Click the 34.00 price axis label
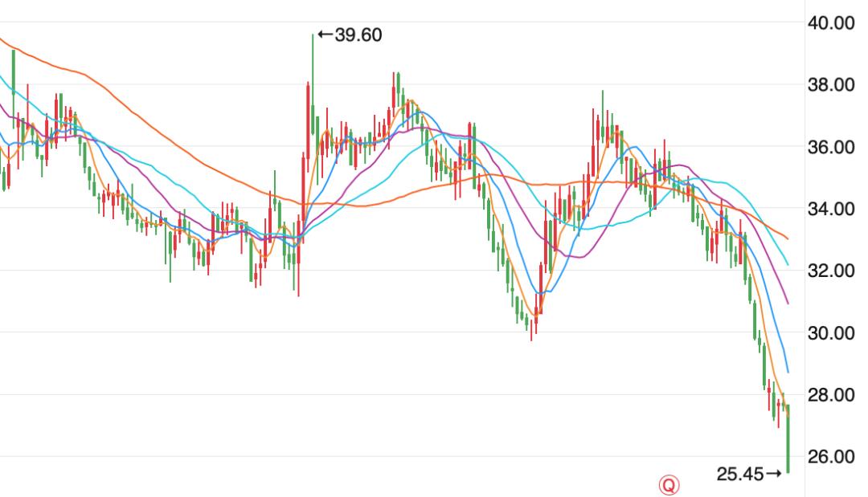Image resolution: width=868 pixels, height=497 pixels. coord(831,209)
